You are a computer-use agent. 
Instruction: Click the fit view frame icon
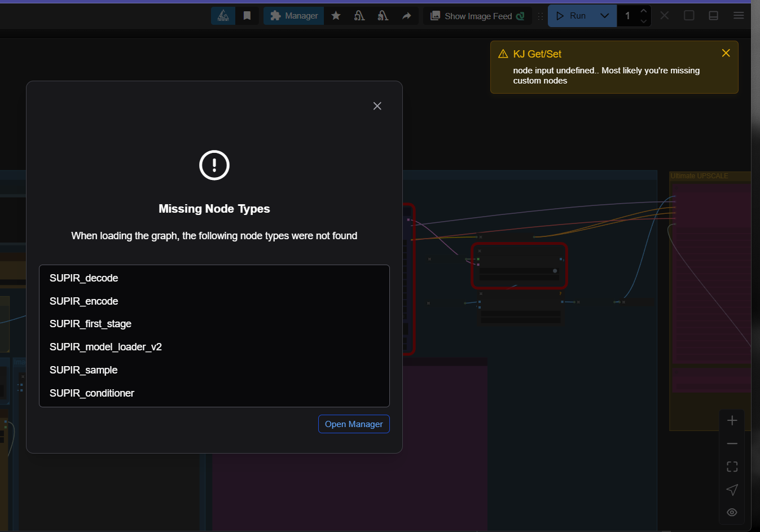732,467
